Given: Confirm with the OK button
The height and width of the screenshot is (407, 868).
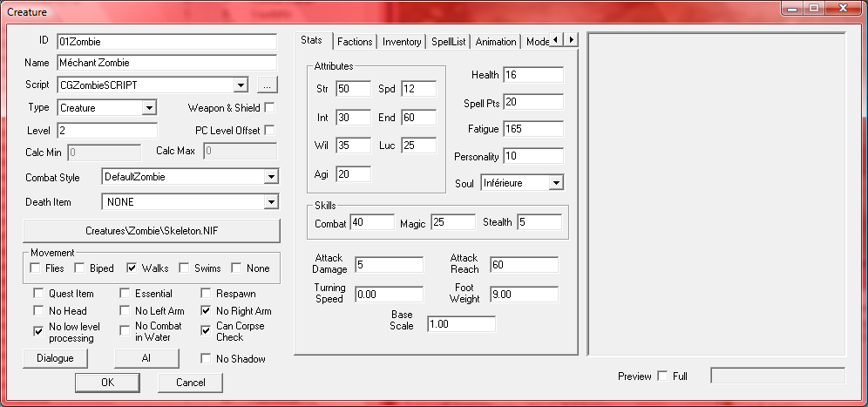Looking at the screenshot, I should (x=107, y=382).
